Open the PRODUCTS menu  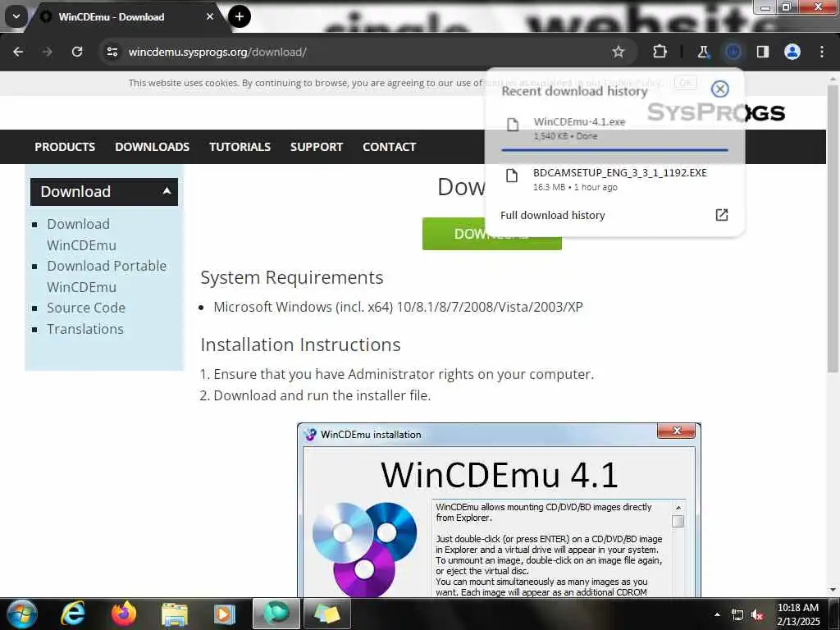click(x=65, y=147)
